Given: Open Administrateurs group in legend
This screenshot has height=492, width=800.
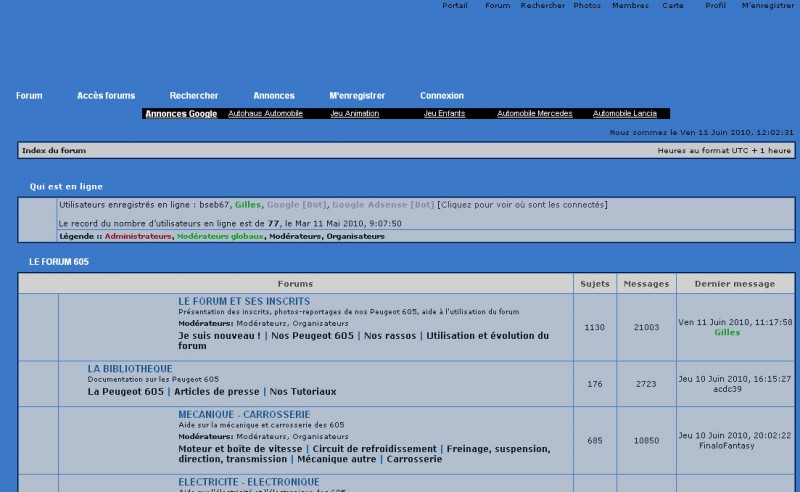Looking at the screenshot, I should tap(138, 236).
